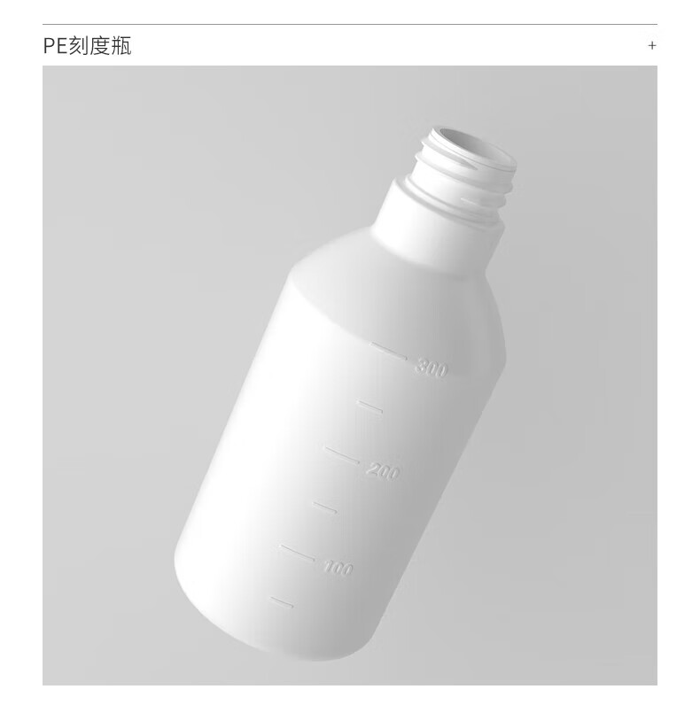Expand the PE刻度瓶 section via plus icon

(x=651, y=45)
